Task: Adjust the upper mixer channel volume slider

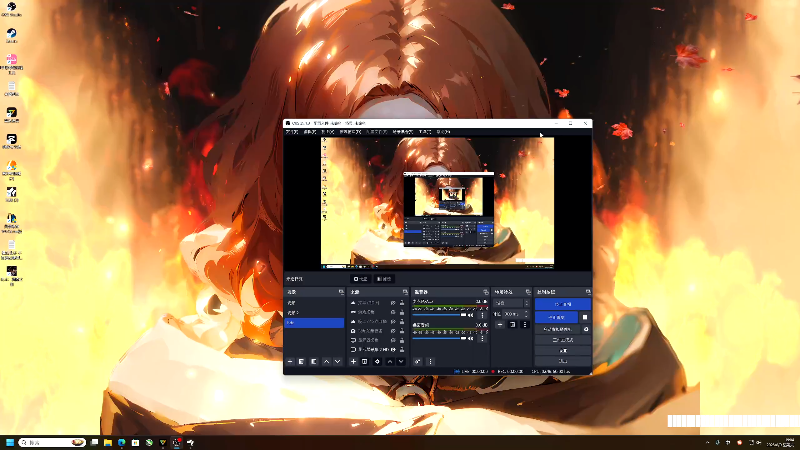Action: 439,315
